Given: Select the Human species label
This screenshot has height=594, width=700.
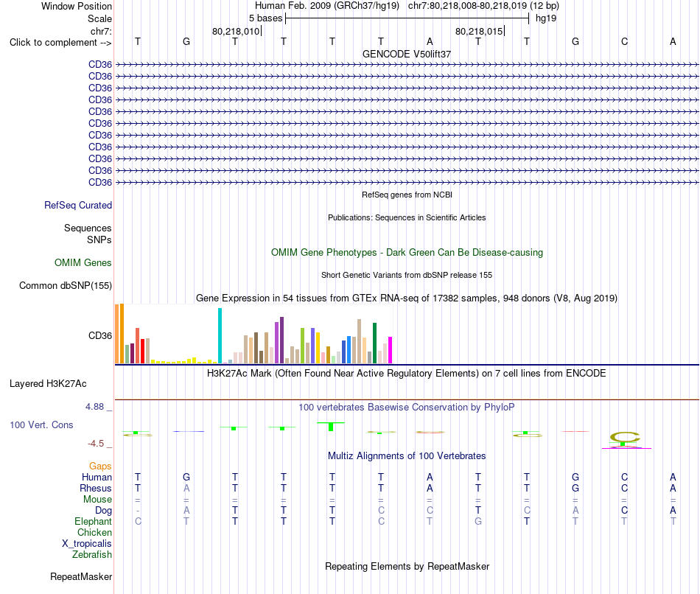Looking at the screenshot, I should tap(97, 478).
